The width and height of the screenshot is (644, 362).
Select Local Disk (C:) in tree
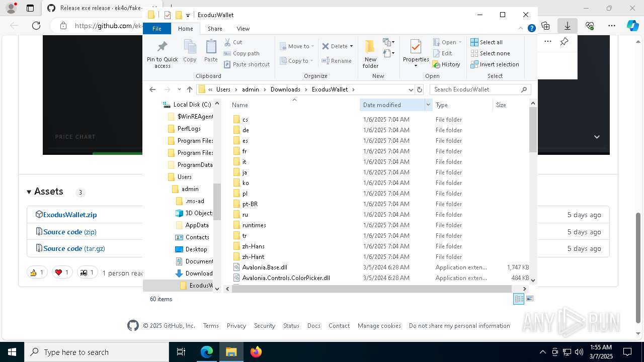[192, 105]
